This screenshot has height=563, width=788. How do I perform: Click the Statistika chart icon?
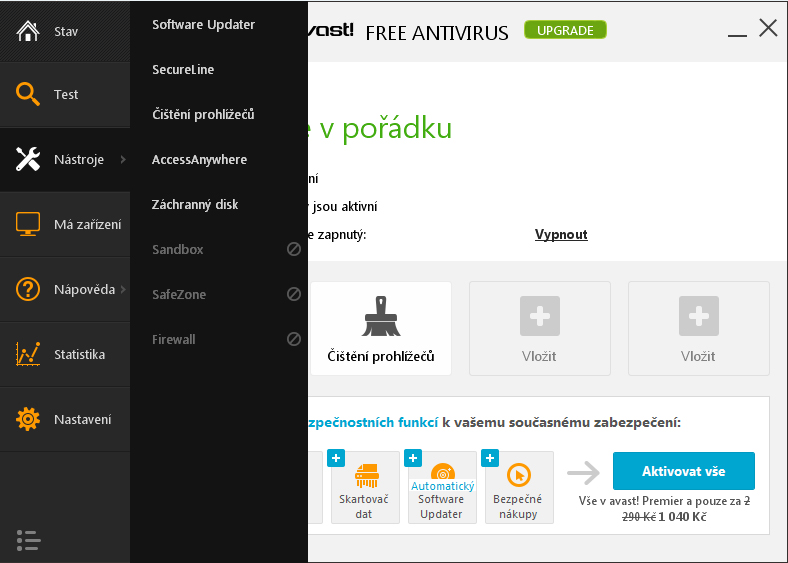pos(28,354)
